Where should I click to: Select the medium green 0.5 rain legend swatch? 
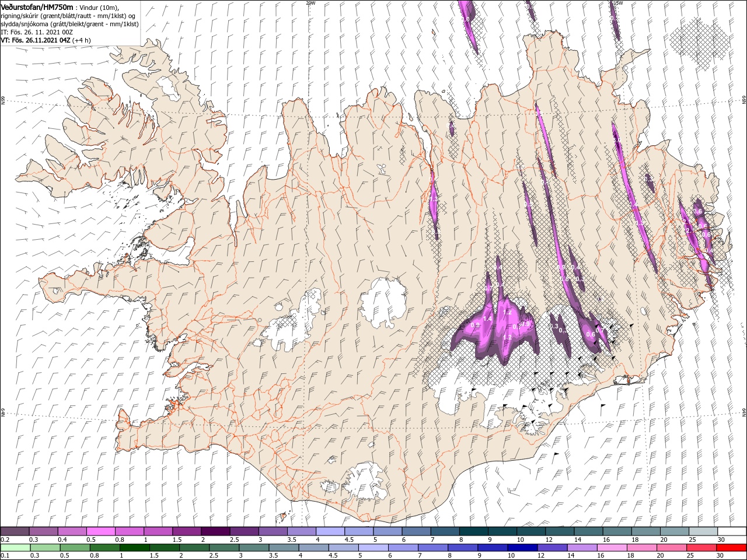75,548
